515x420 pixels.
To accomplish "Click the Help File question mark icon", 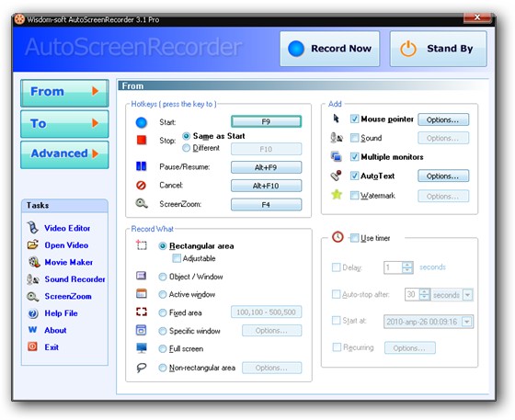I will tap(33, 313).
